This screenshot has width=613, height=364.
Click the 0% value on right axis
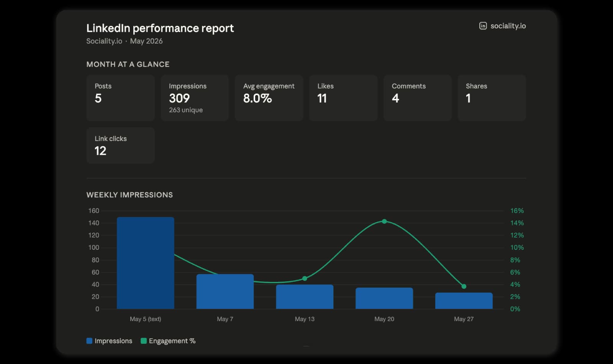pyautogui.click(x=515, y=309)
